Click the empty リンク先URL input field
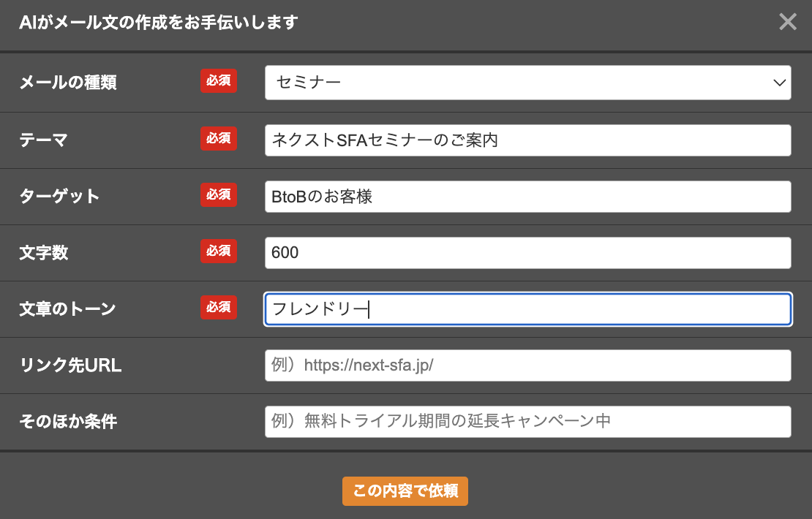Viewport: 812px width, 519px height. (527, 365)
